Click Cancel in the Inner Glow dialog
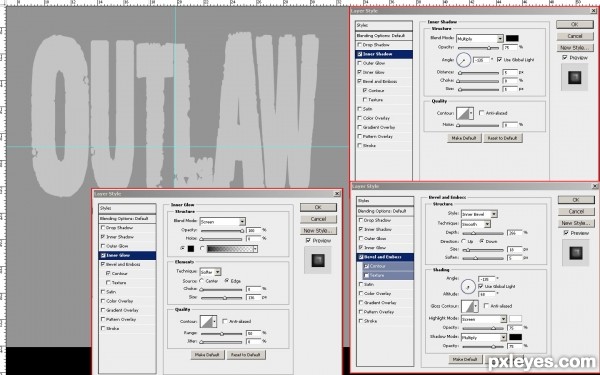 click(x=318, y=219)
